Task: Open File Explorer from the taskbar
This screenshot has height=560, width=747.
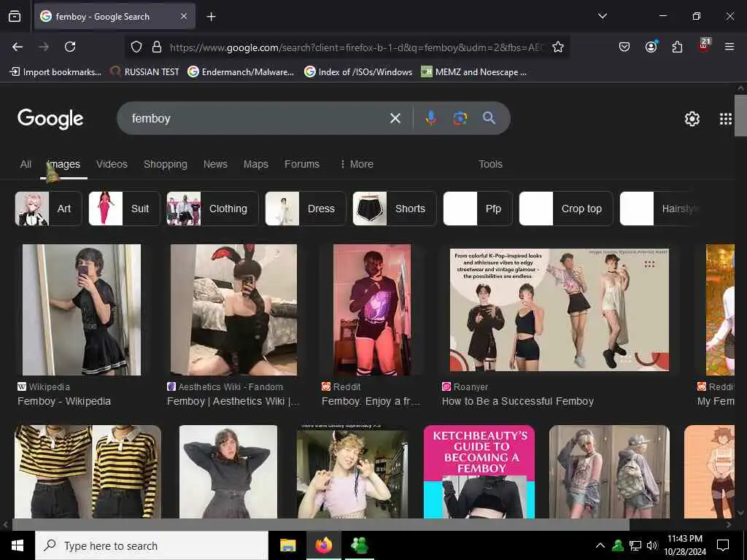Action: 287,545
